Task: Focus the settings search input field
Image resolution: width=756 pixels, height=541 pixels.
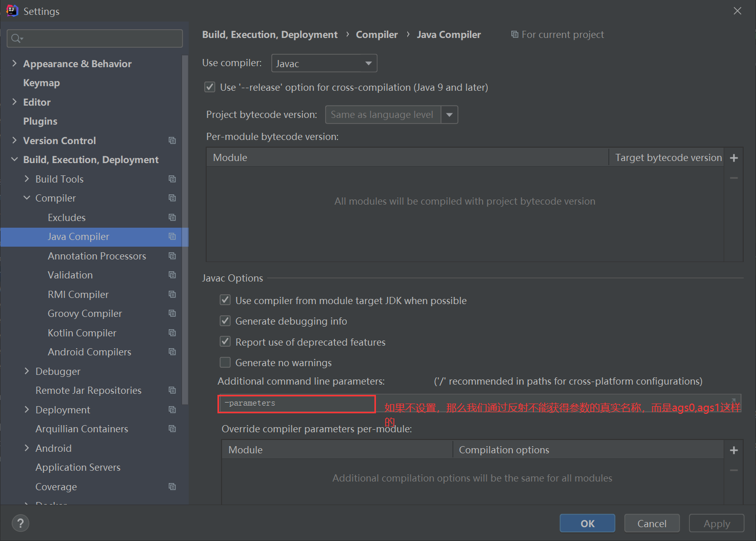Action: pos(95,38)
